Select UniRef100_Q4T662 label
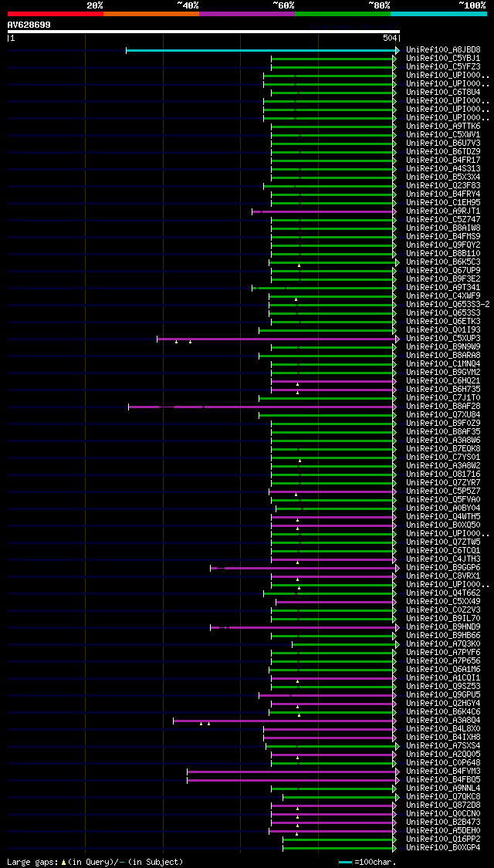This screenshot has width=494, height=868. [443, 593]
